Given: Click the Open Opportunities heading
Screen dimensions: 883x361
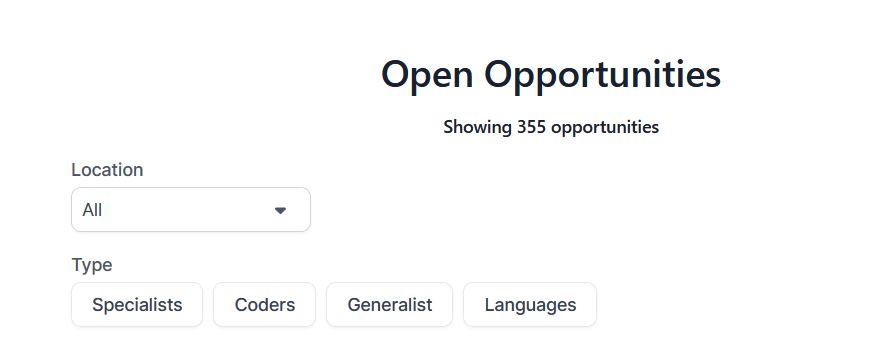Looking at the screenshot, I should (551, 74).
